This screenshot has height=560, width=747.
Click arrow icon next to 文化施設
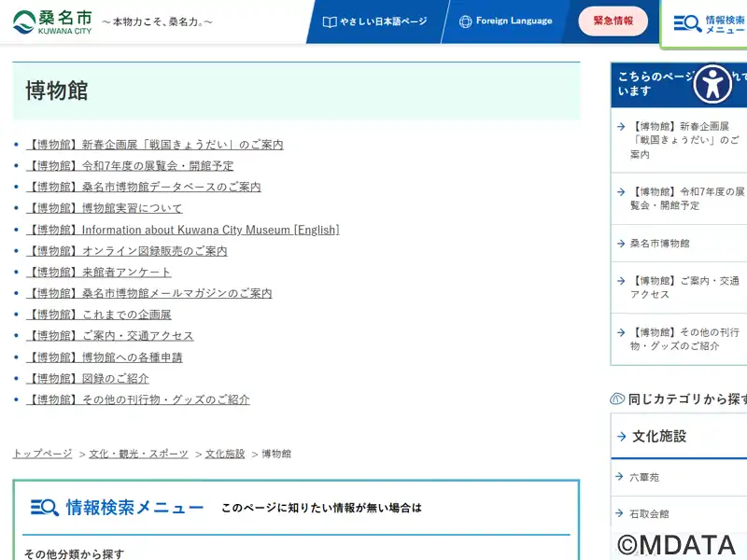point(621,436)
